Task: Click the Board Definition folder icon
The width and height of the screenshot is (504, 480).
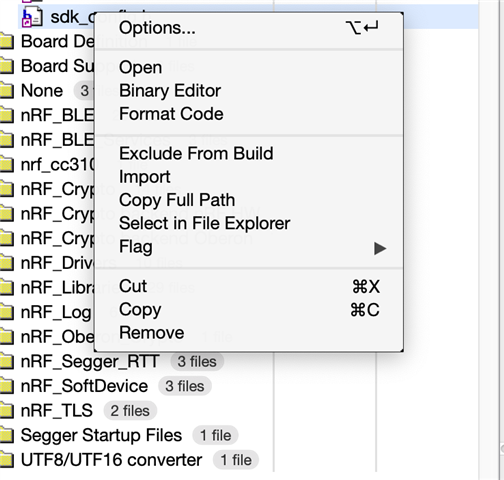Action: pos(7,42)
